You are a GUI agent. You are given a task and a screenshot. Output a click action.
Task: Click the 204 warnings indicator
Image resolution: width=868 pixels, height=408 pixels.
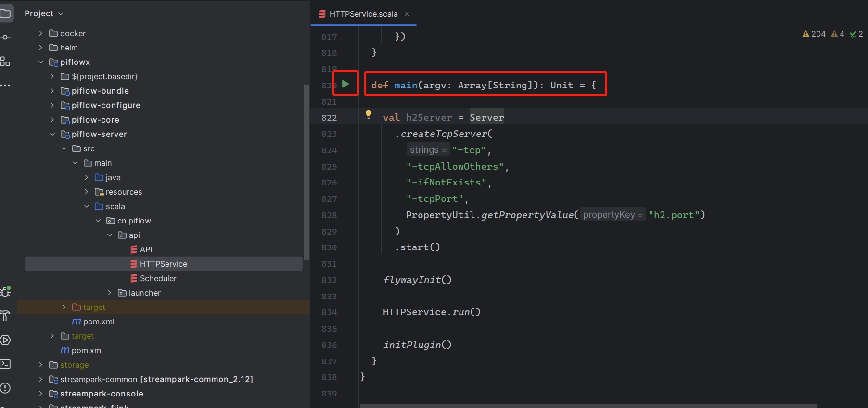pos(814,34)
